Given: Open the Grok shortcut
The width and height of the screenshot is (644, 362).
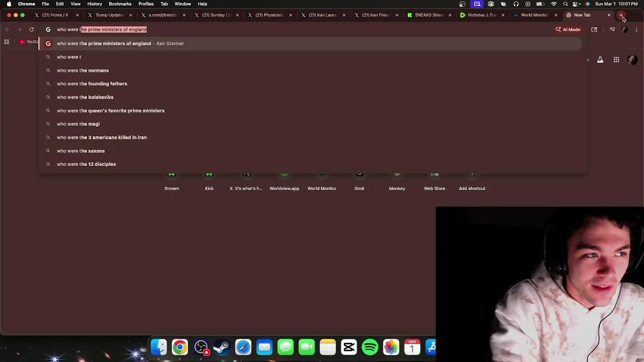Looking at the screenshot, I should pos(359,182).
